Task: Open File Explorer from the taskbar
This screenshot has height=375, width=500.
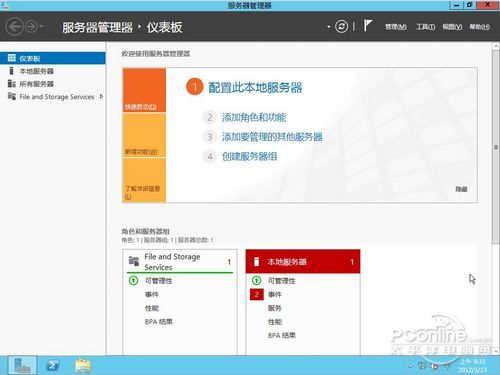Action: click(x=83, y=365)
